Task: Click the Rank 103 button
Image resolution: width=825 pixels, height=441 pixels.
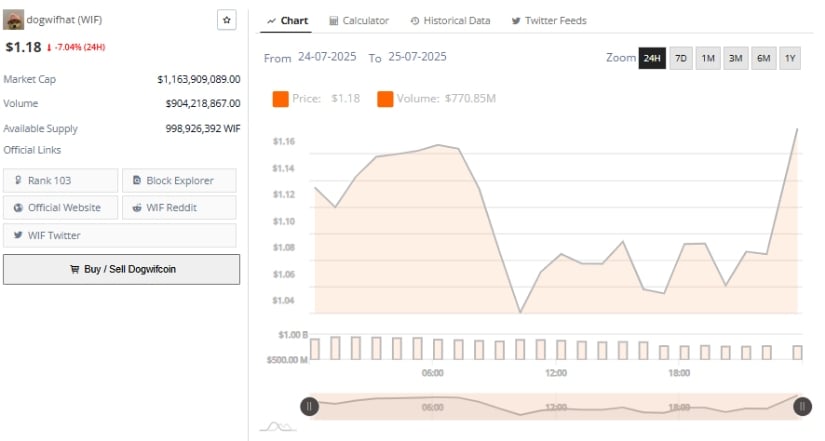Action: click(61, 181)
